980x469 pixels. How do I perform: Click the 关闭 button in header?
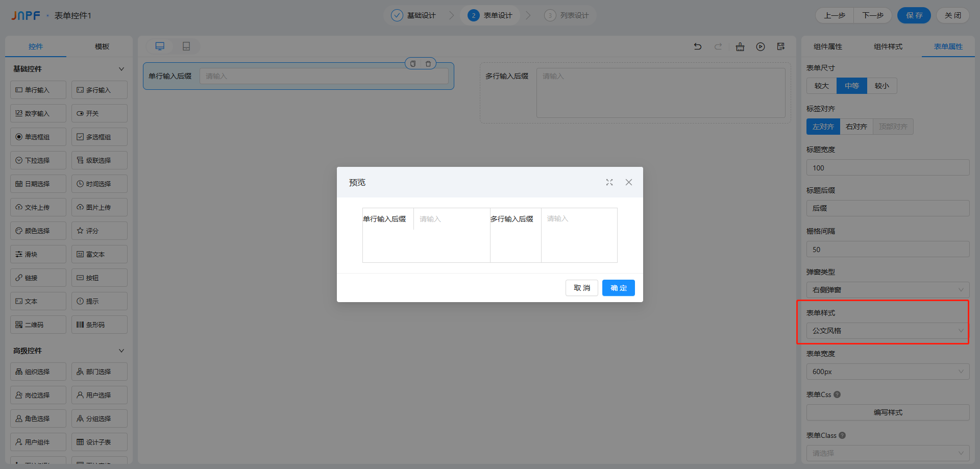click(953, 15)
